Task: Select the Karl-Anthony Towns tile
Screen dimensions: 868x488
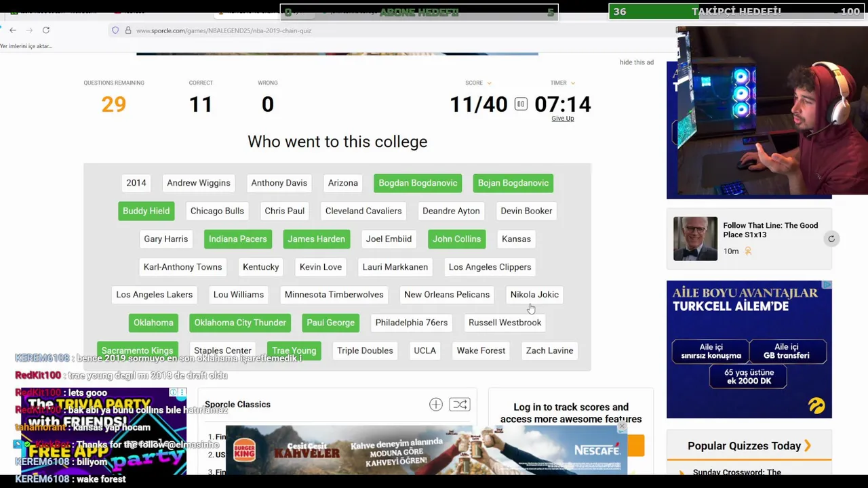Action: point(183,267)
